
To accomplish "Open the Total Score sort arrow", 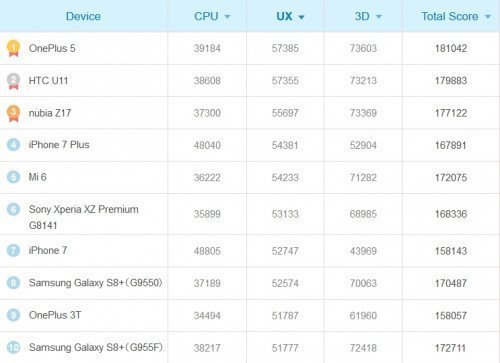I will 488,17.
